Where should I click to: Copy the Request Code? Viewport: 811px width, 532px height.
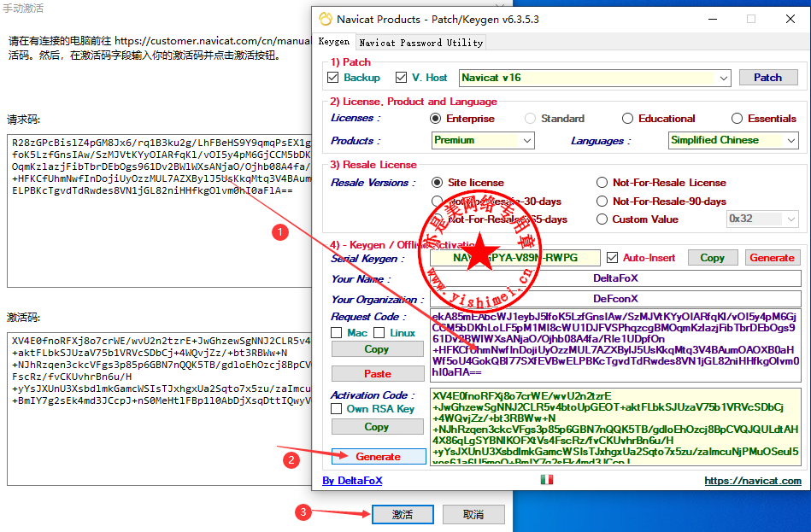point(377,349)
